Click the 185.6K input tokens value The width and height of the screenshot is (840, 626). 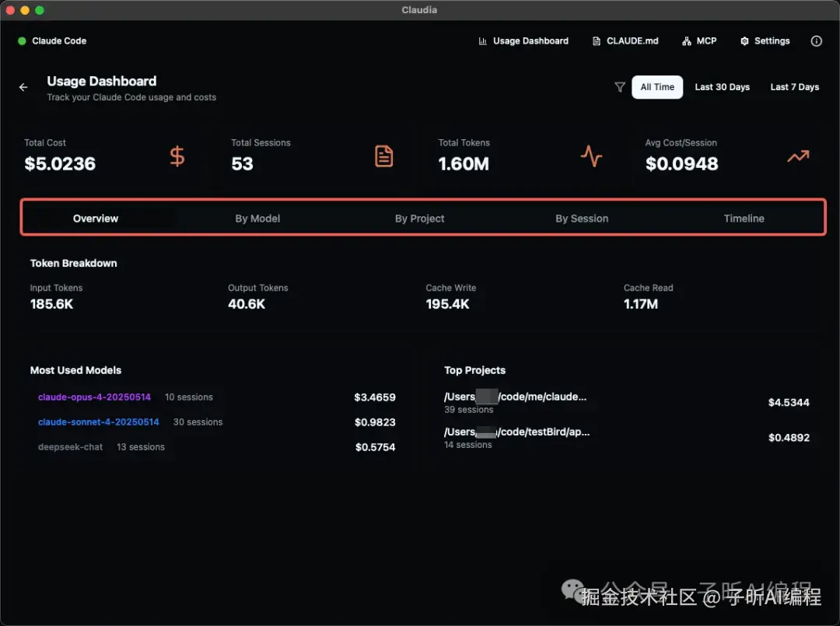coord(51,304)
